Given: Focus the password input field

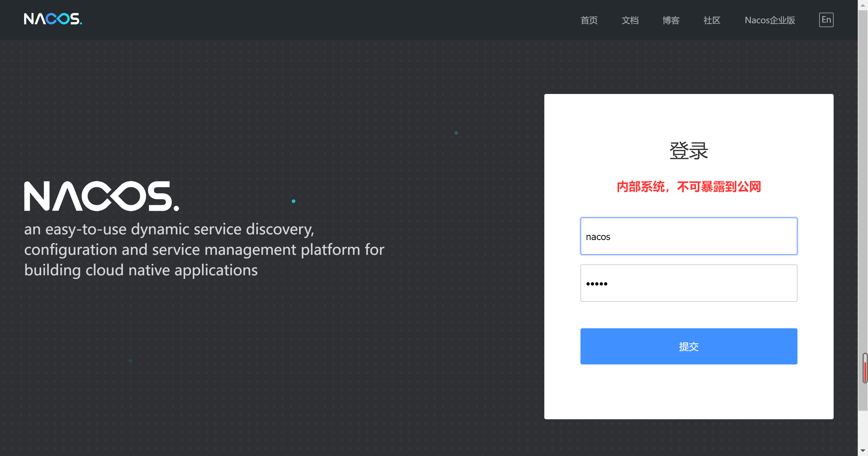Looking at the screenshot, I should [688, 283].
